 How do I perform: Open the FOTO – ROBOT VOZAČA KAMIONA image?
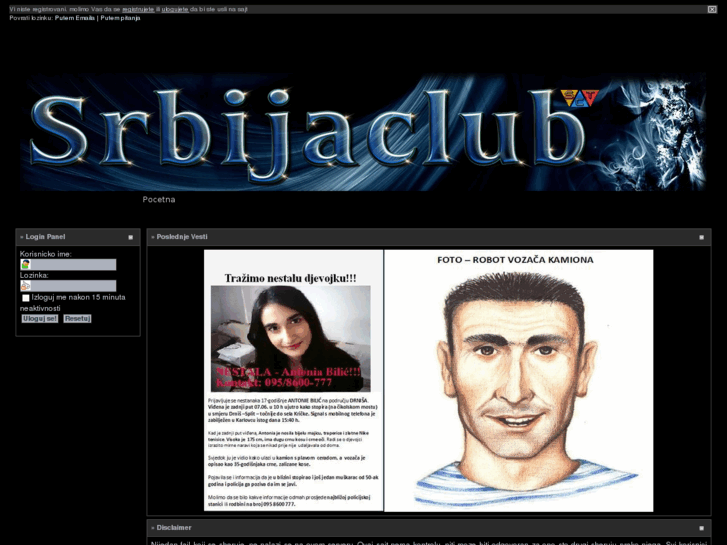[519, 380]
